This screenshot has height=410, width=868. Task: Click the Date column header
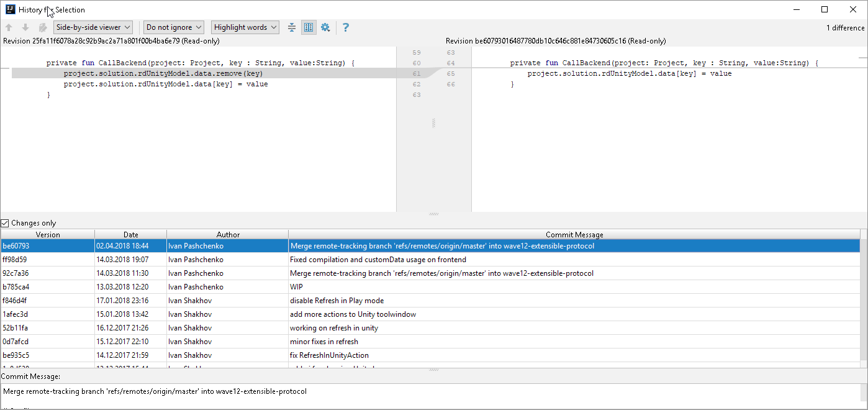coord(130,234)
